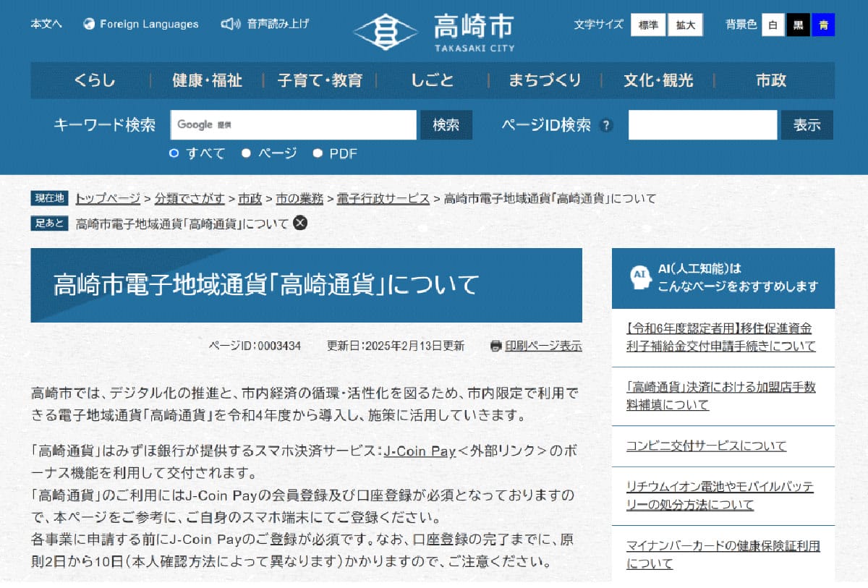
Task: Click the help icon beside ページID検索
Action: click(x=606, y=125)
